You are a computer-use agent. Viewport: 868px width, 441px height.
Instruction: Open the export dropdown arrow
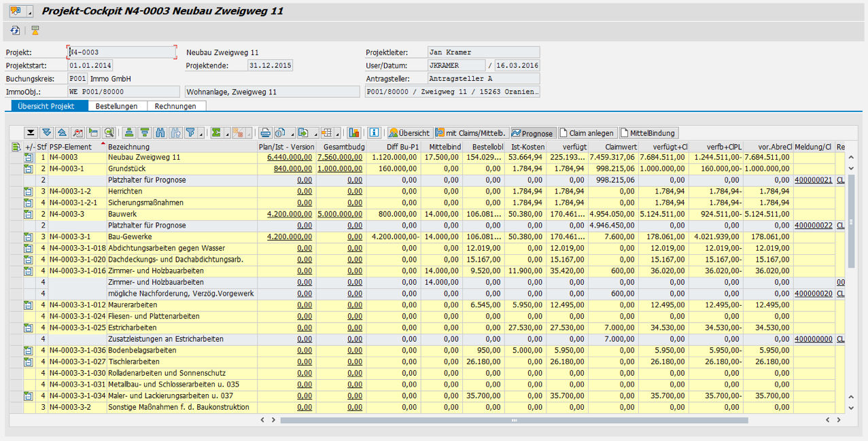315,134
